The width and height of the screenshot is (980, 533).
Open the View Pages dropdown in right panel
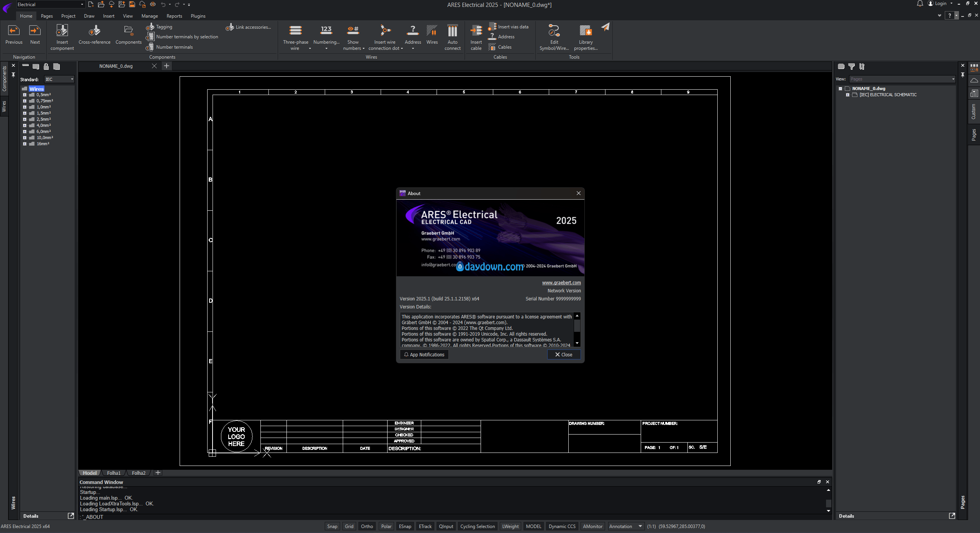click(x=902, y=79)
